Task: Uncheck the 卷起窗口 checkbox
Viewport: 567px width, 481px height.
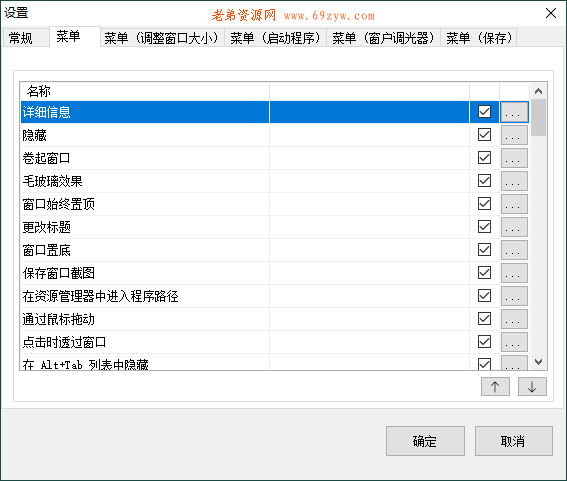Action: pos(484,158)
